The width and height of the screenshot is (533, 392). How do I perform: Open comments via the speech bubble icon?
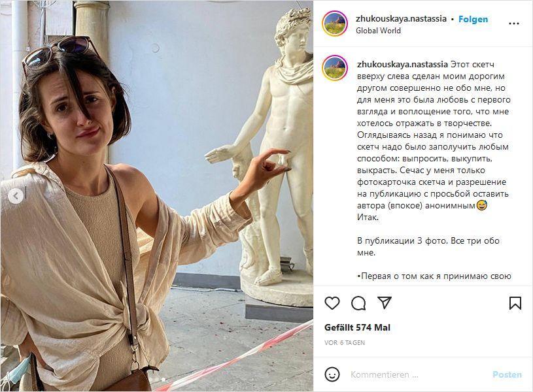tap(358, 303)
